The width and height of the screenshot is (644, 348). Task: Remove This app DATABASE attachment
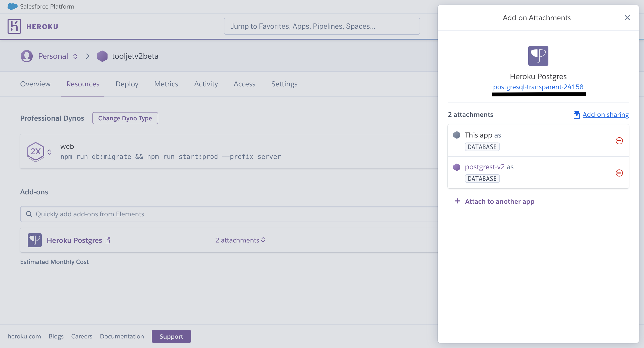(619, 141)
